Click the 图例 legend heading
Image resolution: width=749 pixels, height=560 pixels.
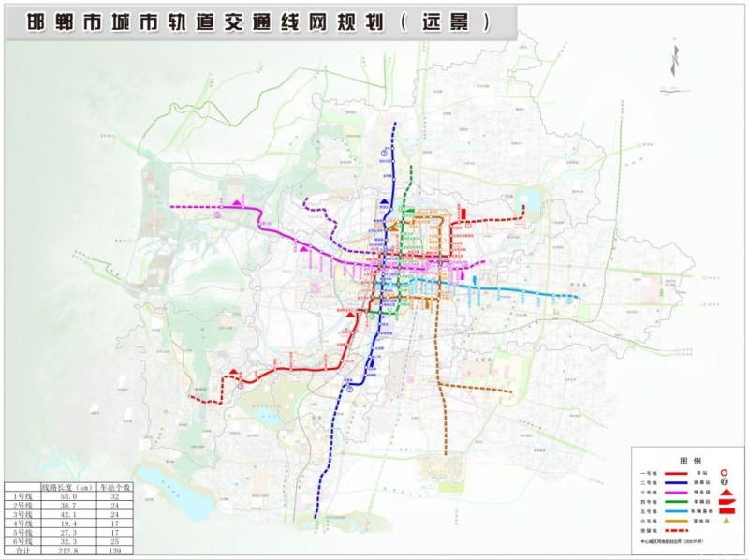[x=690, y=463]
